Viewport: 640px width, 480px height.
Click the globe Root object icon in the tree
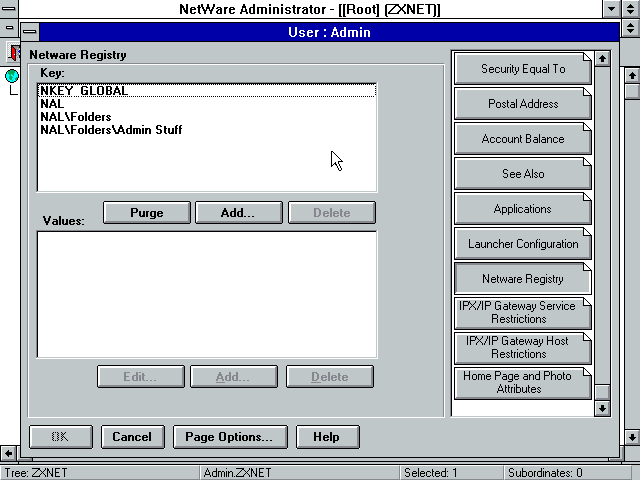click(x=12, y=76)
